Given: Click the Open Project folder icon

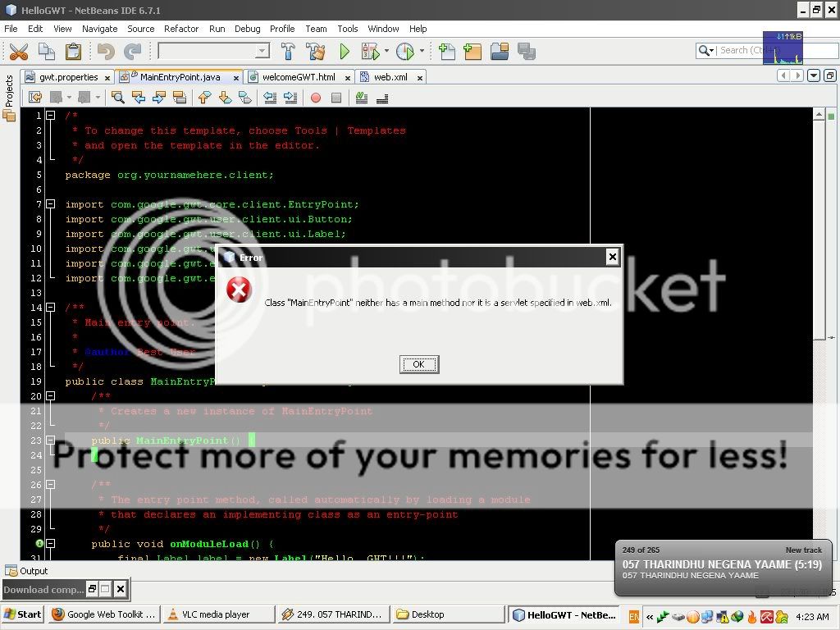Looking at the screenshot, I should [500, 52].
